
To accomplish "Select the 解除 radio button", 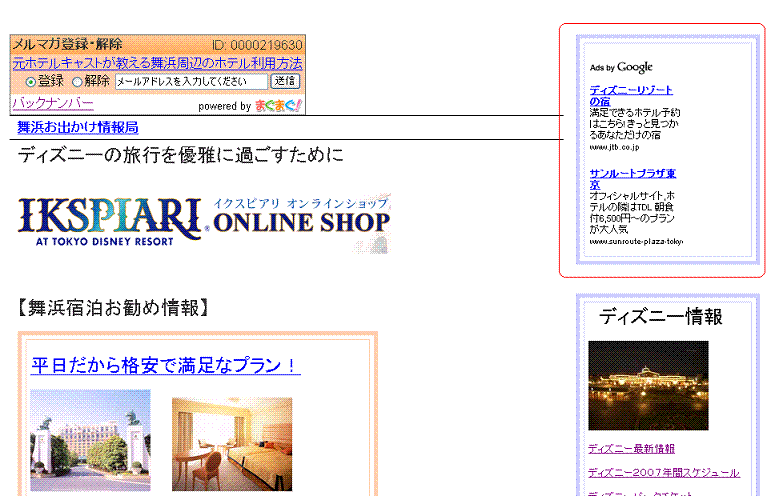I will click(77, 82).
